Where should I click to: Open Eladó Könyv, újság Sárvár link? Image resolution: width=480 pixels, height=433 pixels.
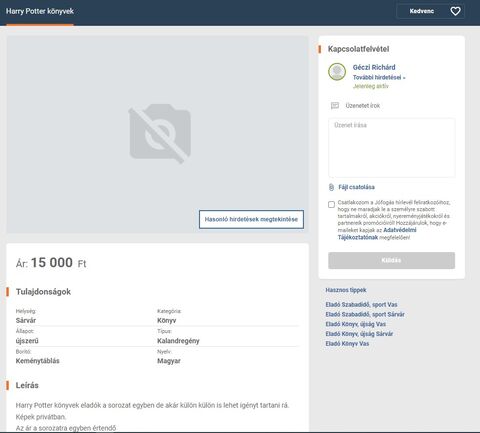pyautogui.click(x=359, y=334)
